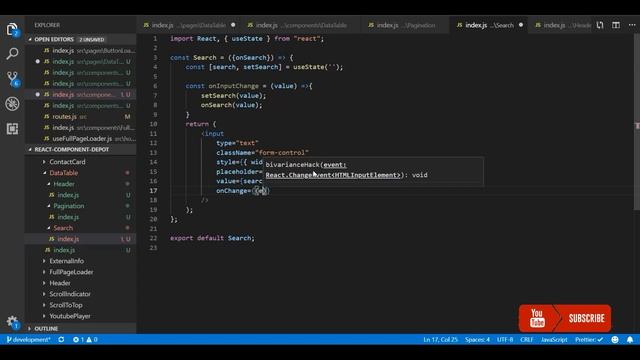640x360 pixels.
Task: Switch to index.js components\DataTable tab
Action: 301,25
